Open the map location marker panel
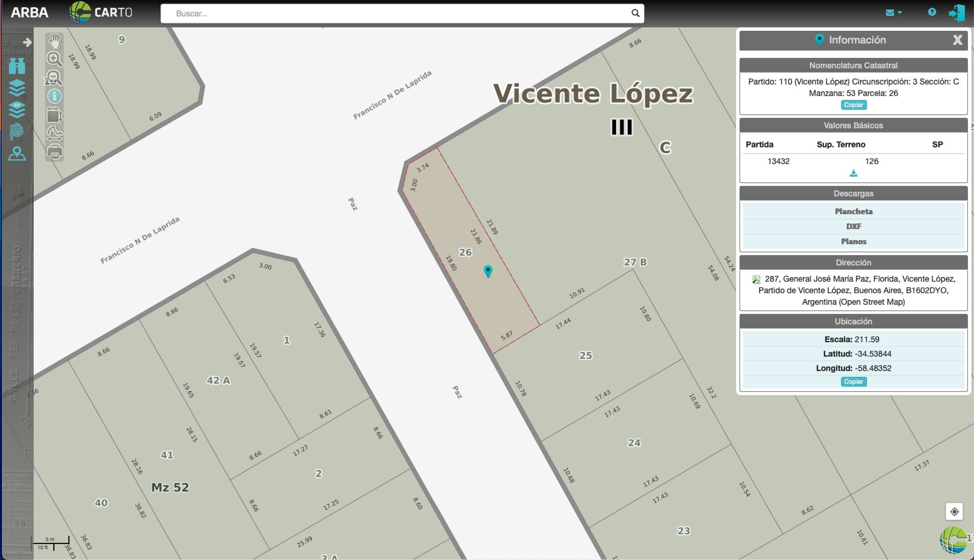Image resolution: width=974 pixels, height=560 pixels. pyautogui.click(x=17, y=153)
